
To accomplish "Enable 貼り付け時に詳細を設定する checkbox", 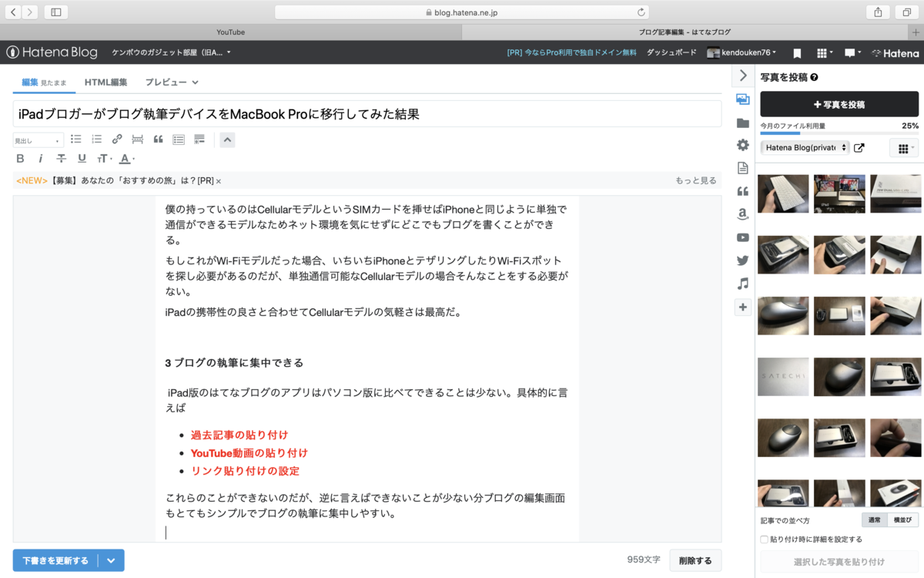I will point(765,539).
